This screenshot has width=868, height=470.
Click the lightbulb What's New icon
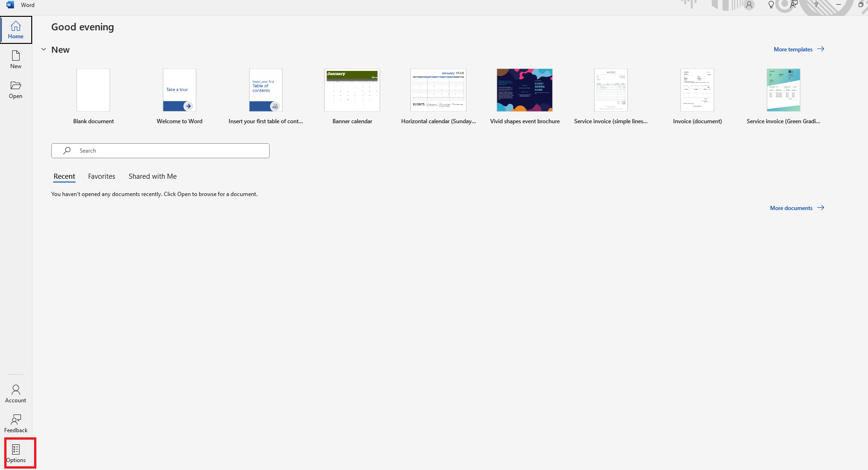tap(771, 5)
